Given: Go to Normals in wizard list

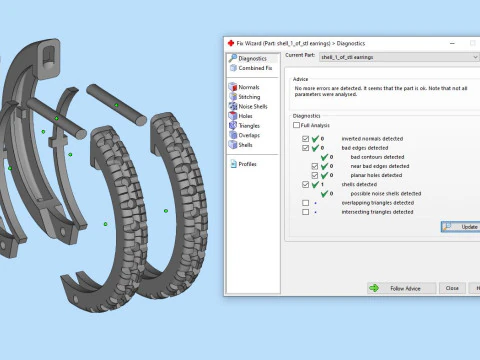Looking at the screenshot, I should (x=249, y=87).
